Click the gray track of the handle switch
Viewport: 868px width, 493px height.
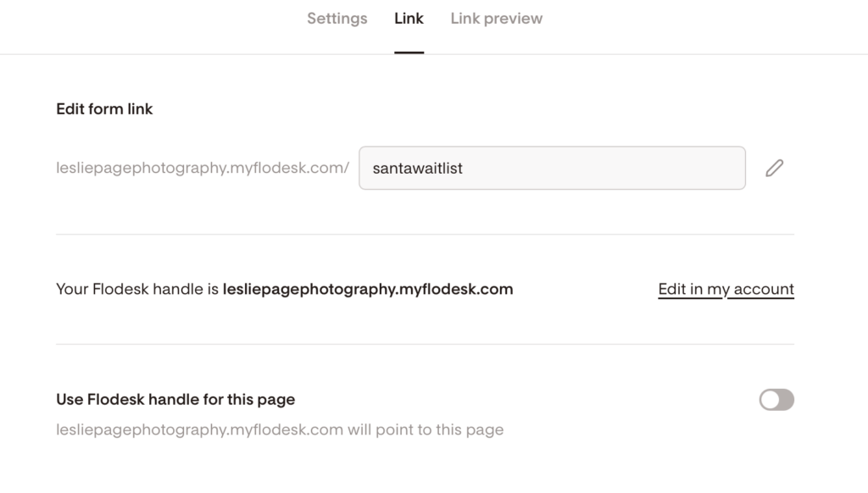coord(787,400)
